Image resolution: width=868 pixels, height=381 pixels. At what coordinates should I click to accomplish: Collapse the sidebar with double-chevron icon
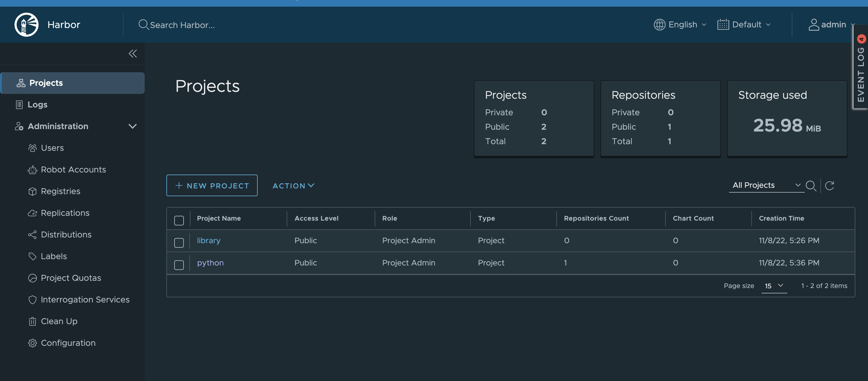coord(132,54)
